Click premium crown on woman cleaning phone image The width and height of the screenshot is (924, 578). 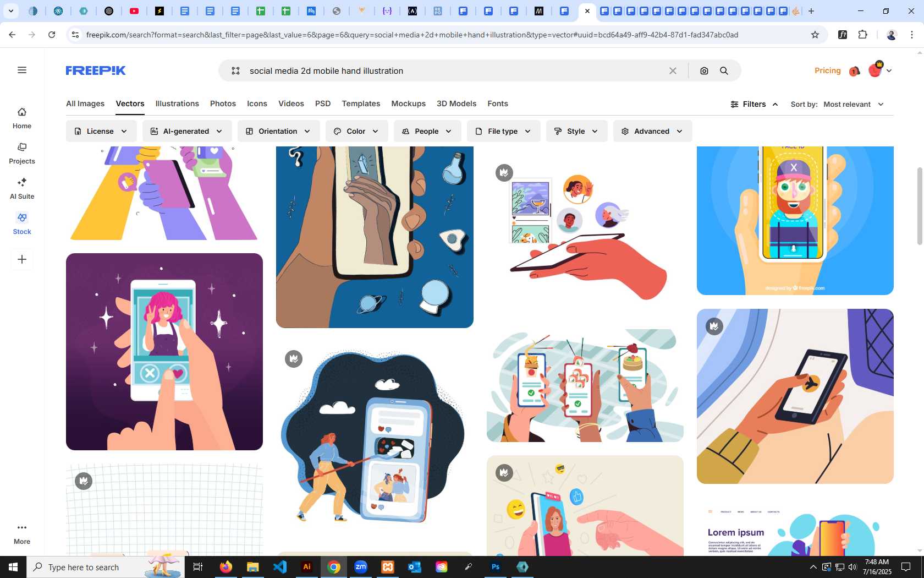[x=294, y=359]
